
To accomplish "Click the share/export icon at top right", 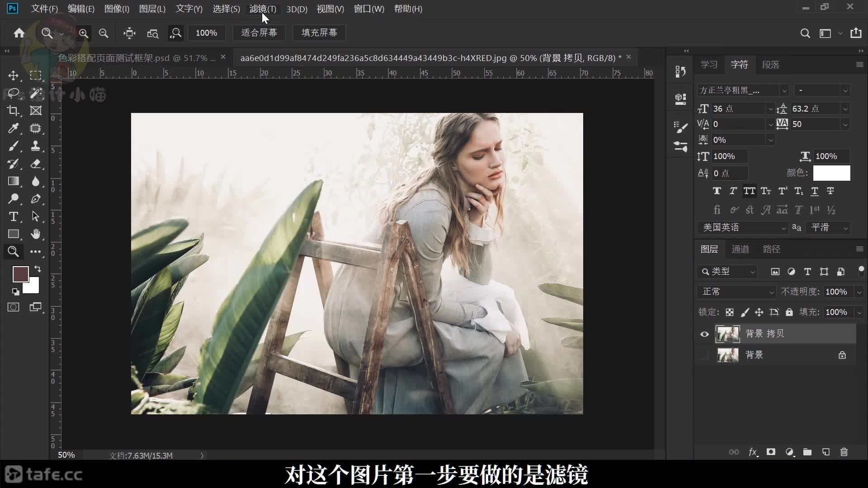I will tap(856, 33).
